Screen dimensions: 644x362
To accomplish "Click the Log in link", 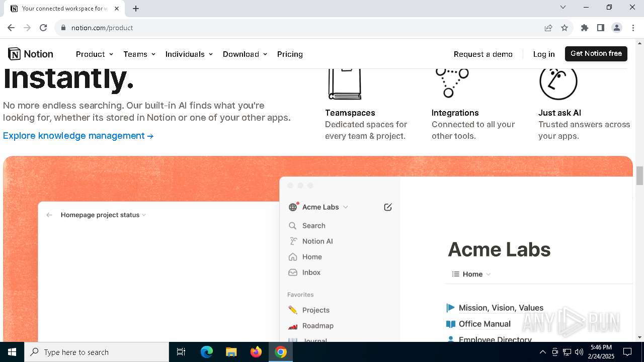I will coord(544,54).
